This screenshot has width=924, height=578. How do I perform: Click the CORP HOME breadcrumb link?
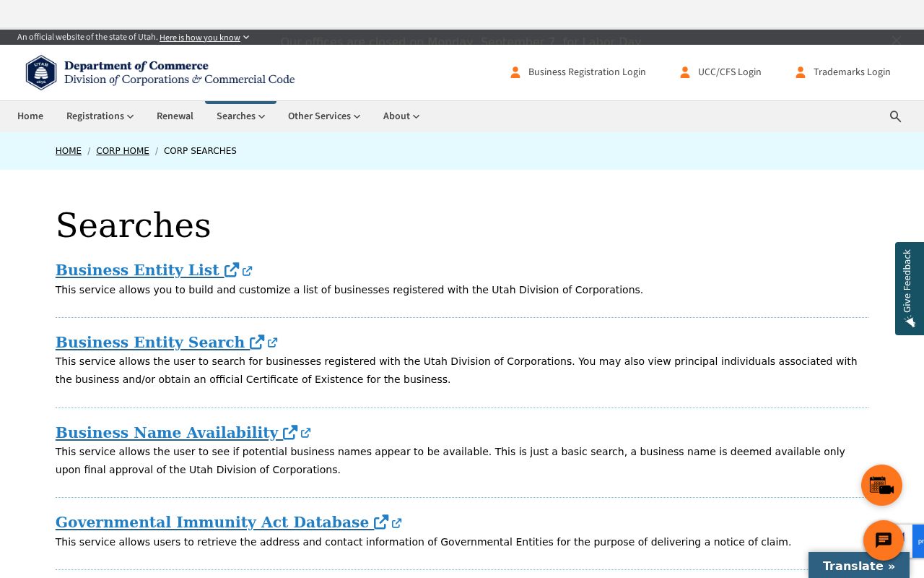[123, 151]
